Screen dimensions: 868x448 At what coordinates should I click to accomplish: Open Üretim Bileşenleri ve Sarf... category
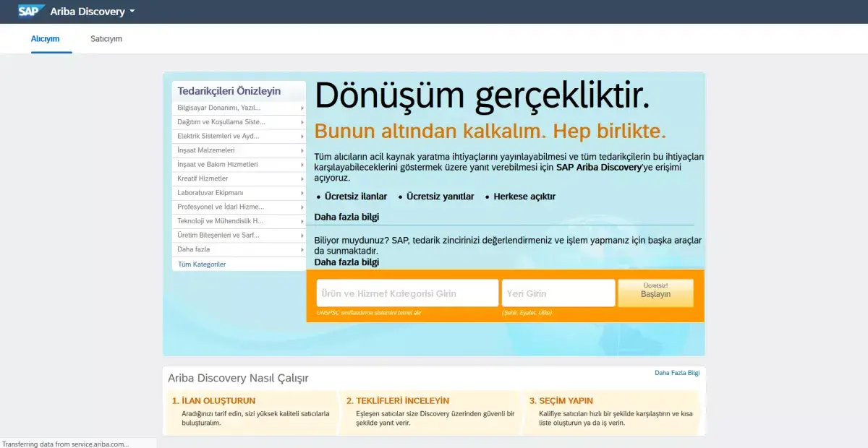point(239,235)
